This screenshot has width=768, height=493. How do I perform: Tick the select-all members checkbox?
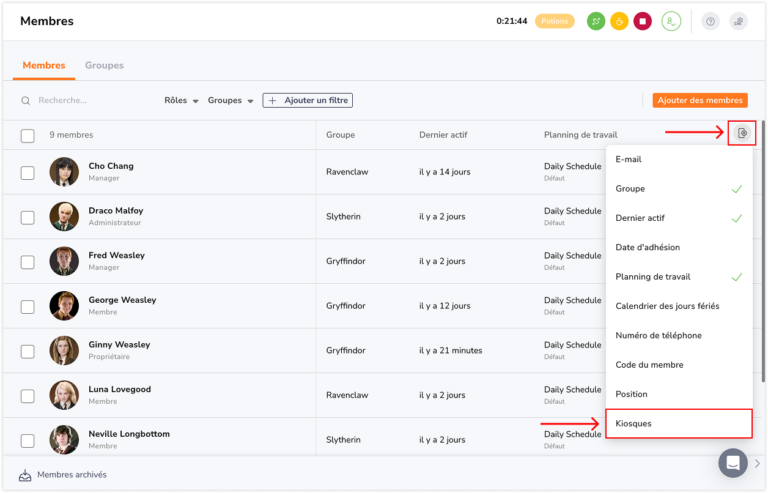pos(27,135)
